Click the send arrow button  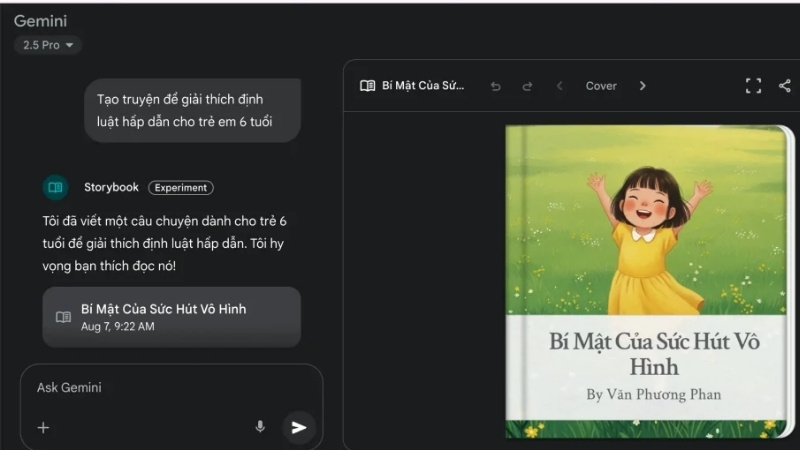point(298,428)
